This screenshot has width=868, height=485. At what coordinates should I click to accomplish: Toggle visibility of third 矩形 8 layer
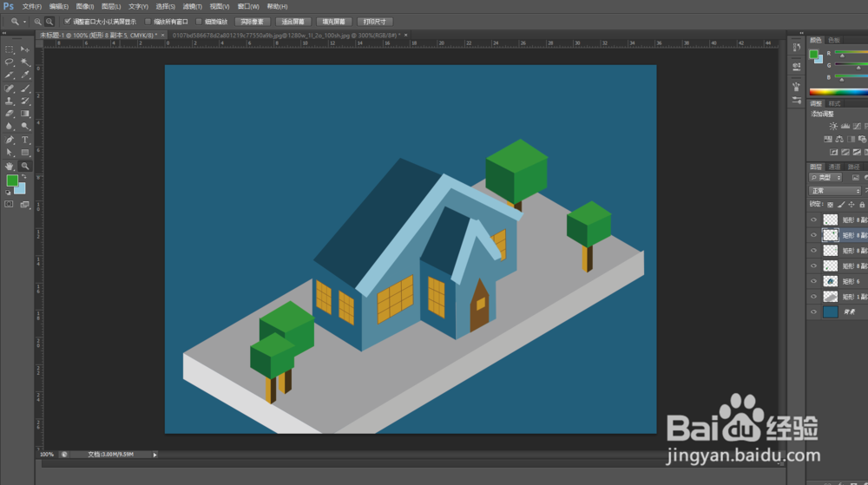pyautogui.click(x=813, y=251)
